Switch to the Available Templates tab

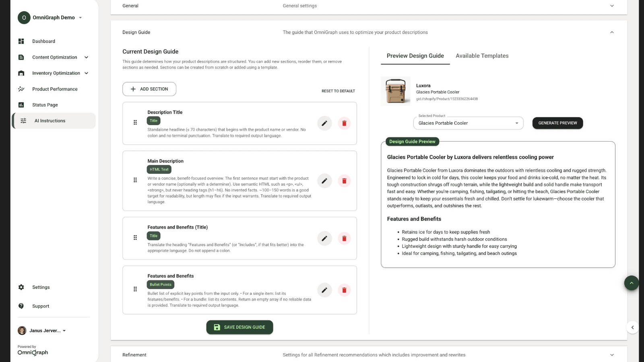pos(482,56)
